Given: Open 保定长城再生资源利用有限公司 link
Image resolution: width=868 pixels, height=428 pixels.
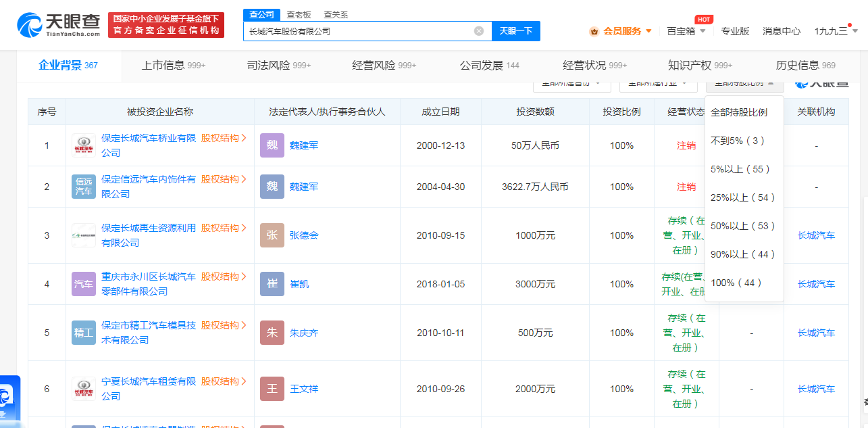Looking at the screenshot, I should [x=149, y=235].
